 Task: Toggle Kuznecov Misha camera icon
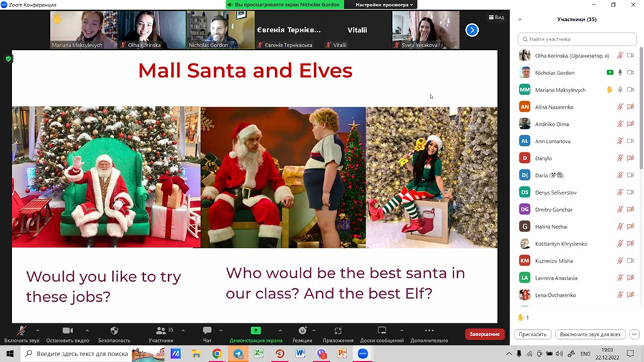630,260
